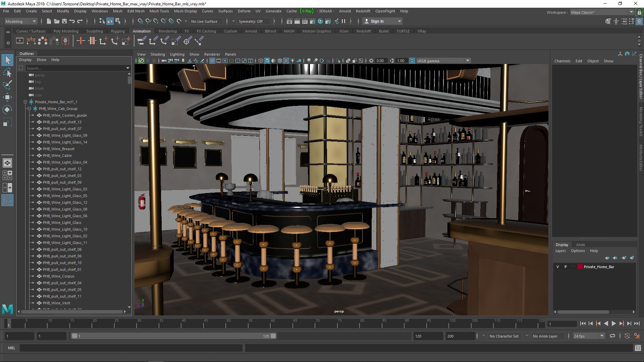The width and height of the screenshot is (644, 362).
Task: Create new layer icon in Layer Editor
Action: pyautogui.click(x=624, y=258)
